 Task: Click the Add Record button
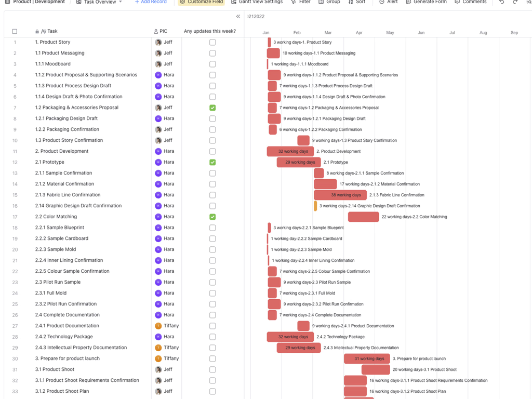click(x=151, y=2)
